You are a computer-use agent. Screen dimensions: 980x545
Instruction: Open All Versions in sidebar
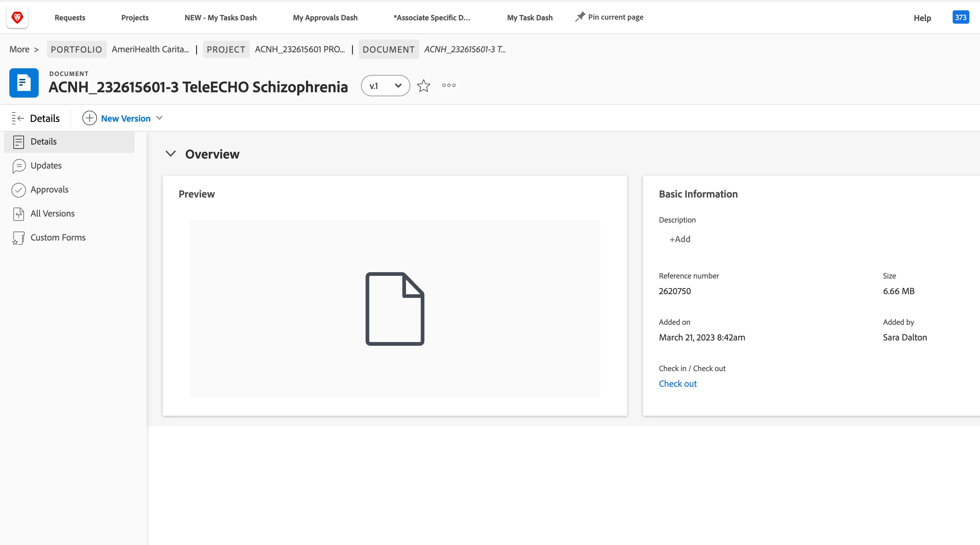pos(52,213)
